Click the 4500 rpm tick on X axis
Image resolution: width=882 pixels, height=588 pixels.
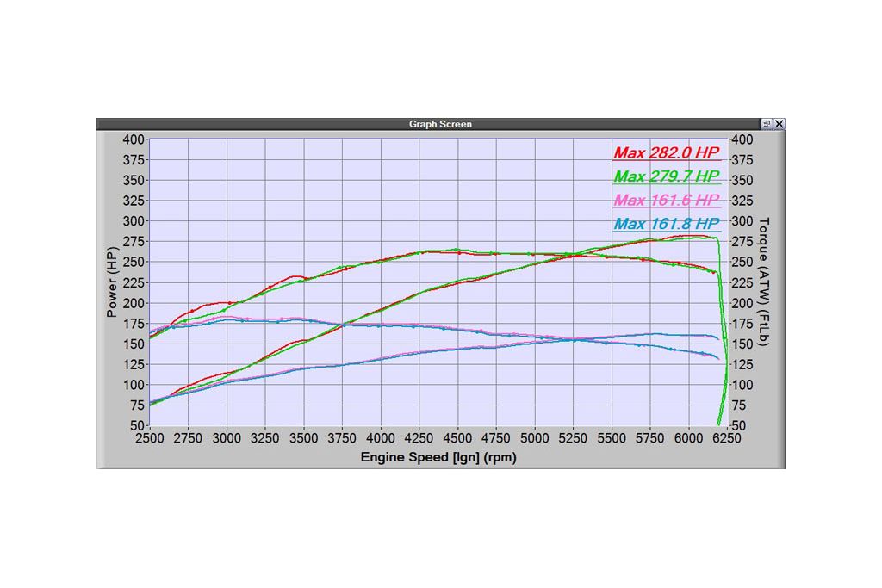click(x=458, y=437)
